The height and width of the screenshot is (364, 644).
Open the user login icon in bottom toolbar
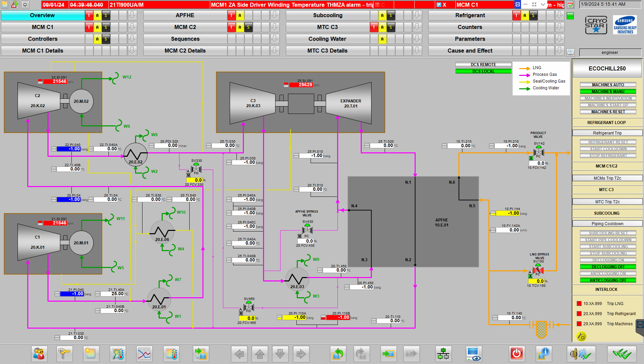pos(39,354)
